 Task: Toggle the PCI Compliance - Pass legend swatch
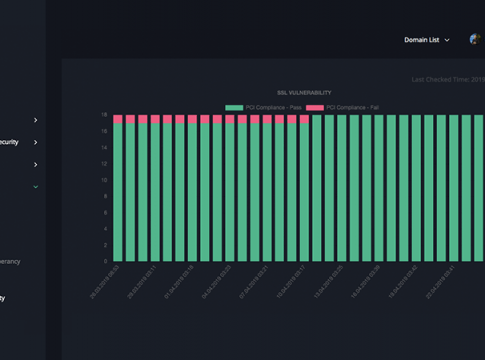pyautogui.click(x=234, y=108)
